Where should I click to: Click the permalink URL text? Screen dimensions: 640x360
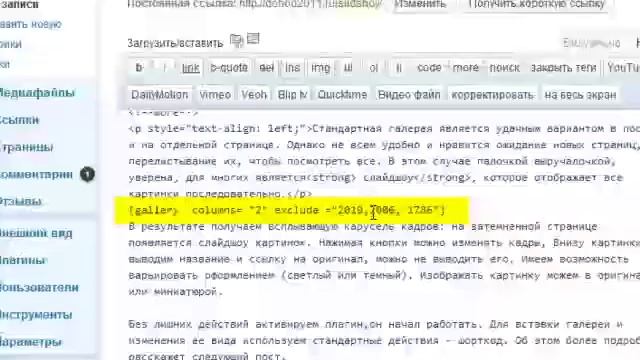(311, 4)
